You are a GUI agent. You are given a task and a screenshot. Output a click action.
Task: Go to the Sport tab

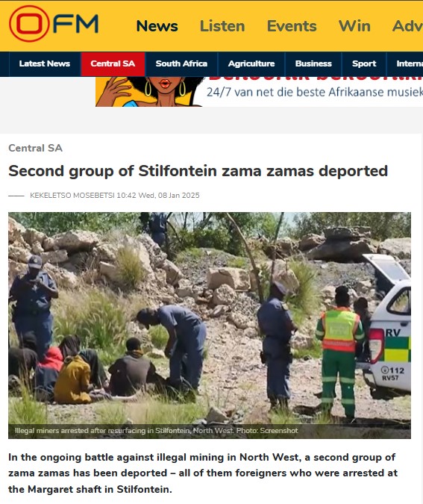[x=364, y=63]
